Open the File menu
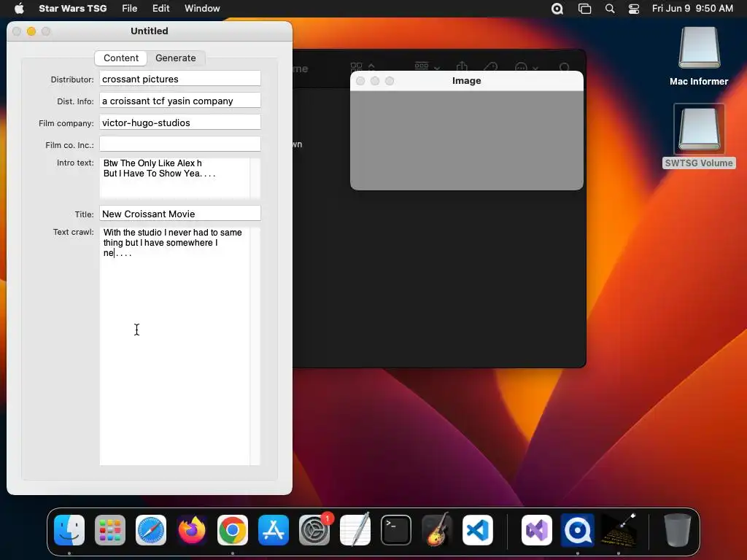The image size is (747, 560). (x=130, y=8)
